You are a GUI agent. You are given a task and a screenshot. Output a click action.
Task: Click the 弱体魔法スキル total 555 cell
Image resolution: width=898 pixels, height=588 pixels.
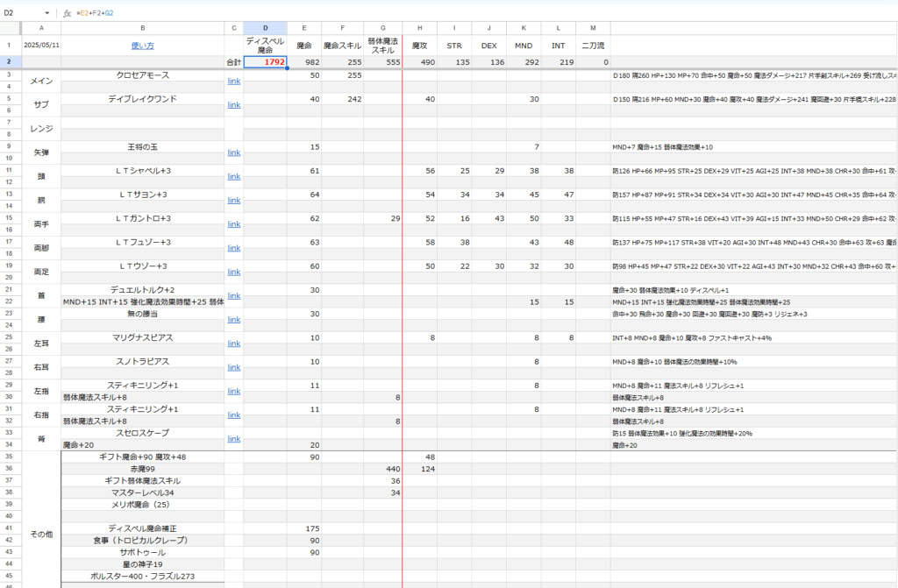pos(382,62)
